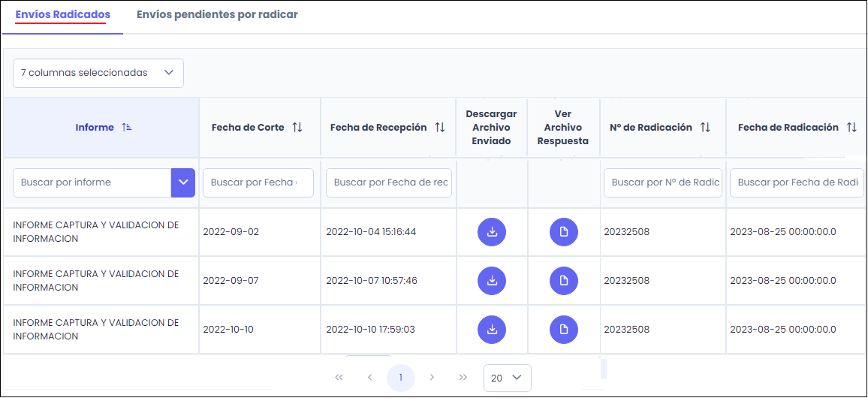868x398 pixels.
Task: View response file for 2022-09-02 row
Action: pos(564,232)
